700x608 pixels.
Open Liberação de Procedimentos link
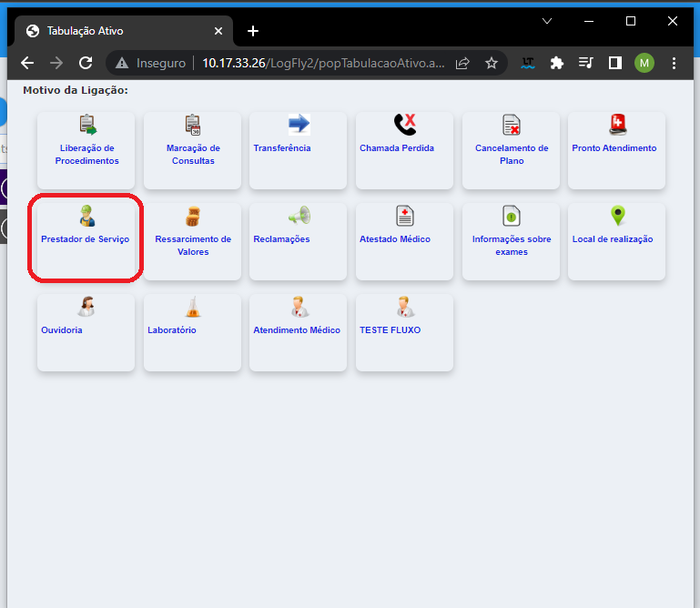[87, 155]
